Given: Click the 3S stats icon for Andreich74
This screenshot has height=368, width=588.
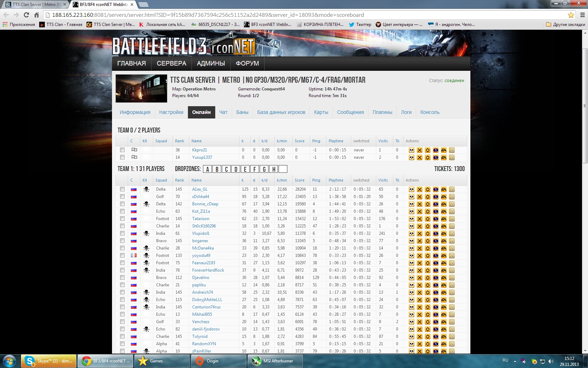Looking at the screenshot, I should click(452, 292).
